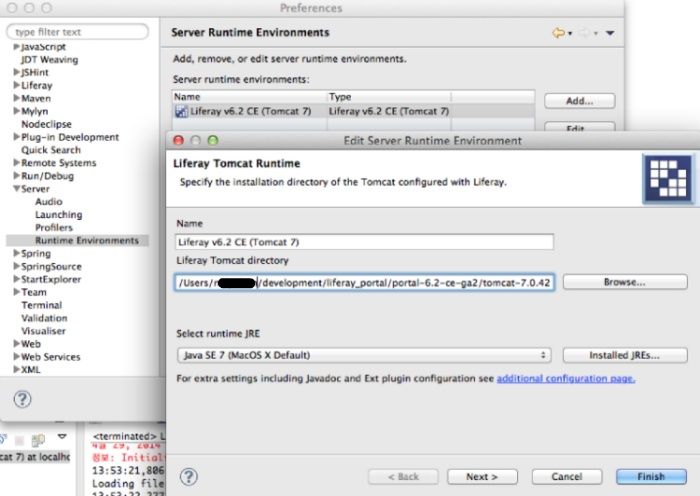Select the Liferay v6.2 CE (Tomcat 7) Type cell
This screenshot has height=496, width=700.
click(389, 111)
